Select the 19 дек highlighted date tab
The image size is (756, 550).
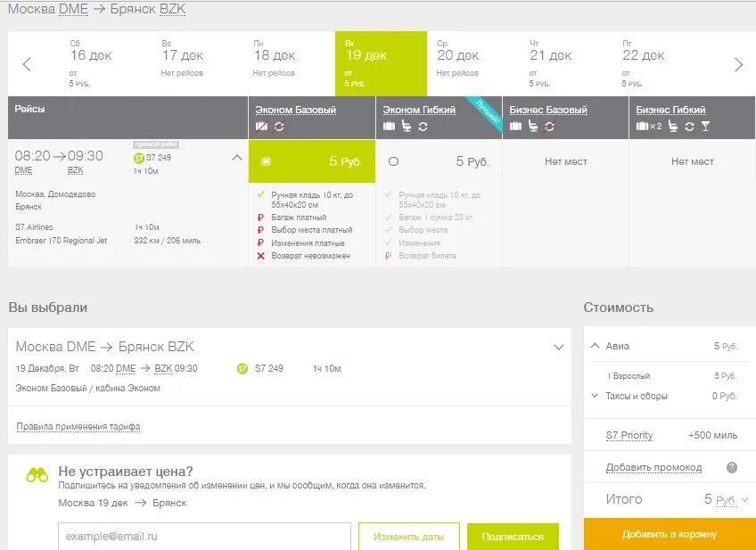(381, 63)
